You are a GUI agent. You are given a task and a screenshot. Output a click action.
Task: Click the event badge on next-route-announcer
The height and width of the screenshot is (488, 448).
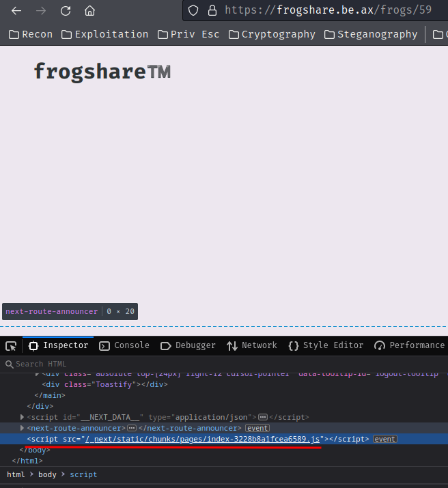(x=257, y=428)
